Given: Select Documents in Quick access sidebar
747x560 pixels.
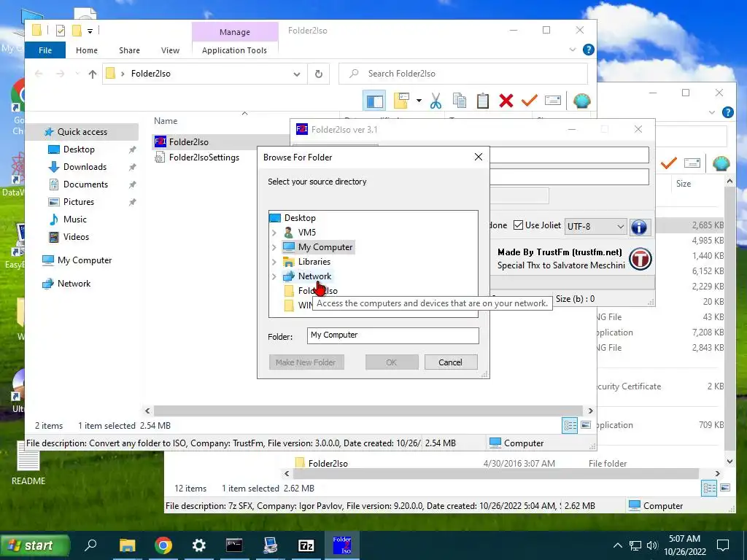Looking at the screenshot, I should (85, 184).
